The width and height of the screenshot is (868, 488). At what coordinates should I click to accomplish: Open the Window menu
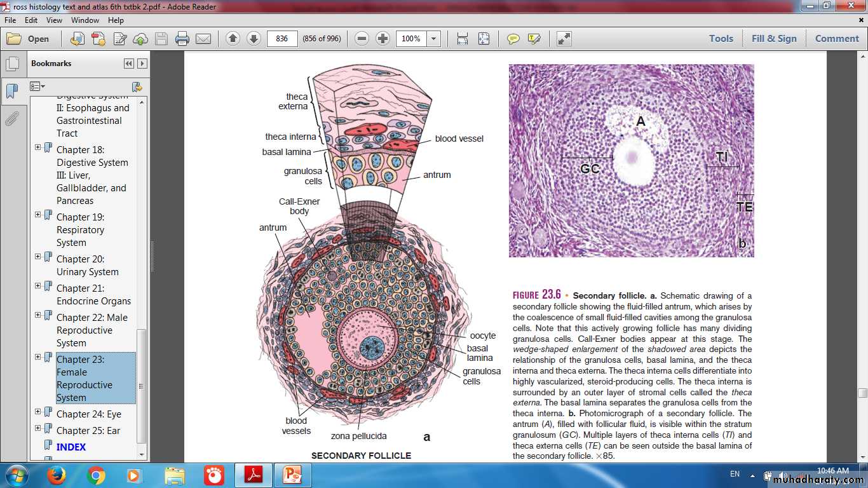(x=85, y=20)
